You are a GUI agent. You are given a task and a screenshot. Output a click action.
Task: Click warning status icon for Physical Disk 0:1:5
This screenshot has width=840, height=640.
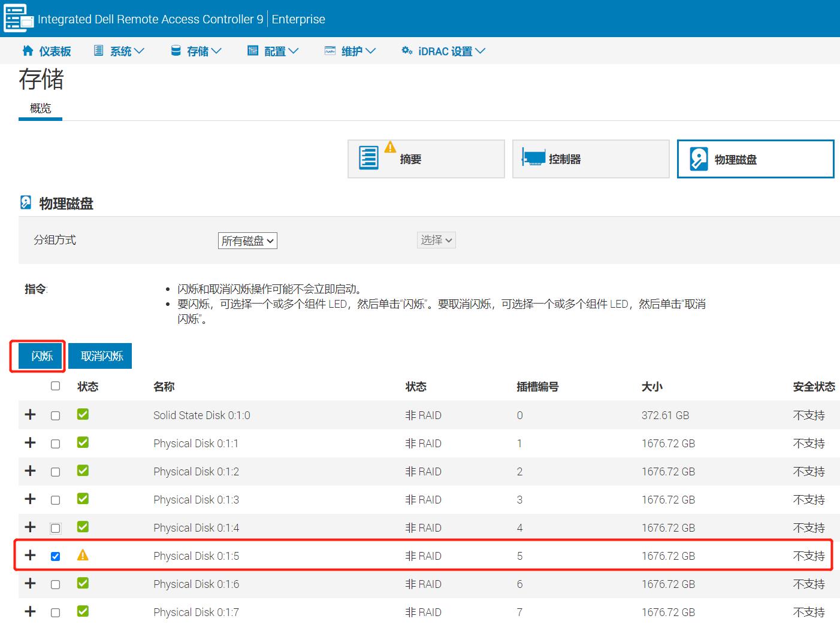(83, 555)
